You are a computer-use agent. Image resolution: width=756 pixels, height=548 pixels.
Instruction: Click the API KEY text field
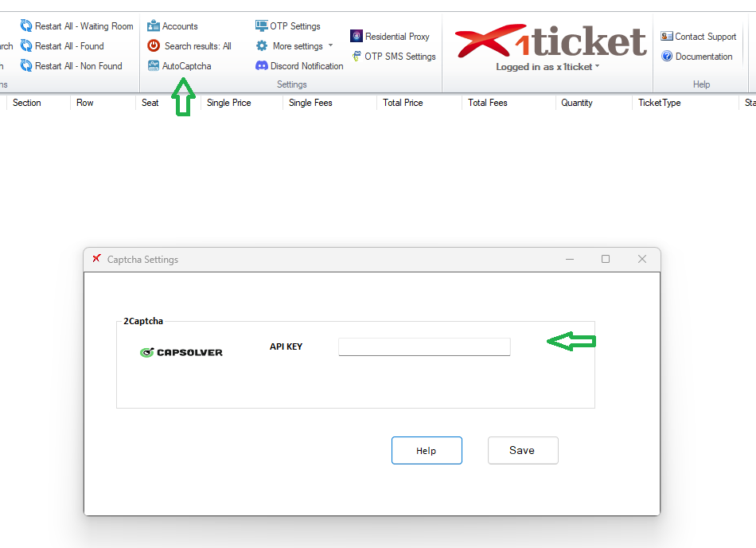click(424, 346)
